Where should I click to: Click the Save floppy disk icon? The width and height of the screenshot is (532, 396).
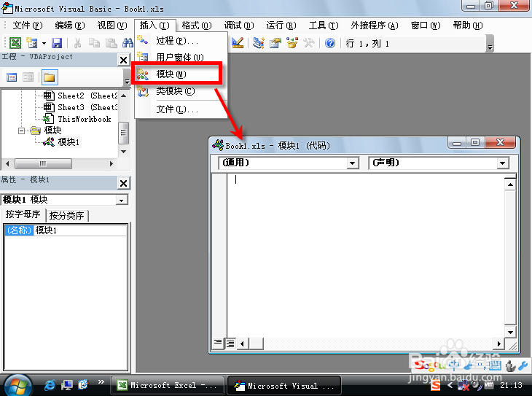(x=57, y=43)
